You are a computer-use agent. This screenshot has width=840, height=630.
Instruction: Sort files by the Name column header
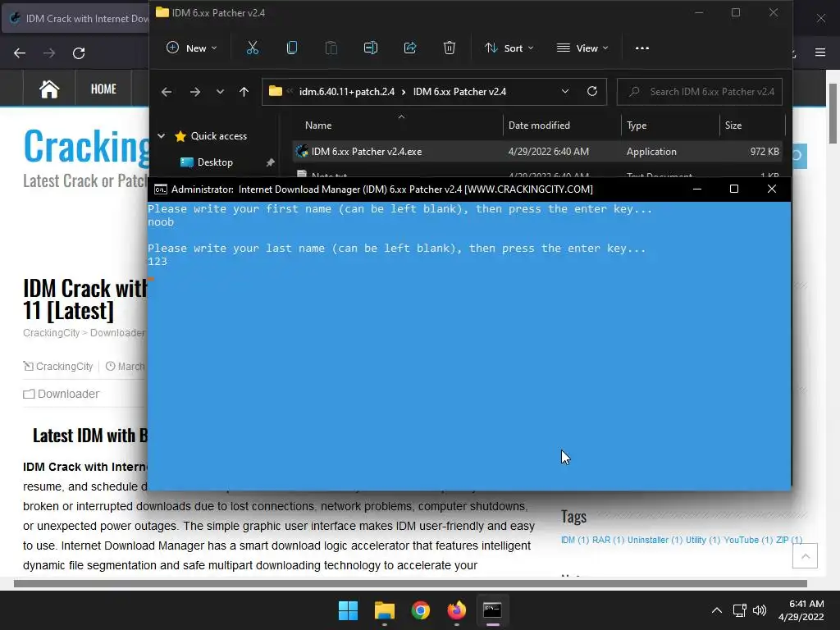click(318, 126)
